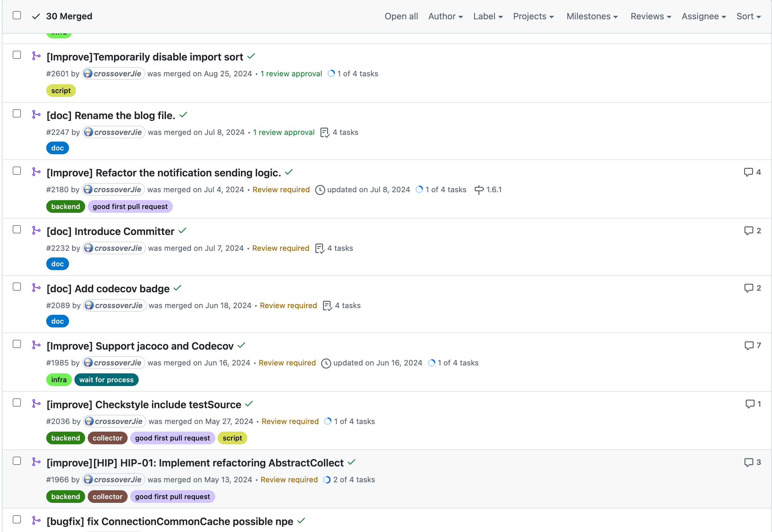Tick checkbox for Introduce Committer PR
The height and width of the screenshot is (532, 772).
coord(17,229)
